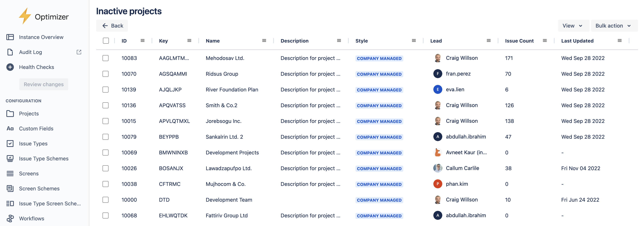The width and height of the screenshot is (644, 226).
Task: Select the Projects folder icon
Action: (x=10, y=113)
